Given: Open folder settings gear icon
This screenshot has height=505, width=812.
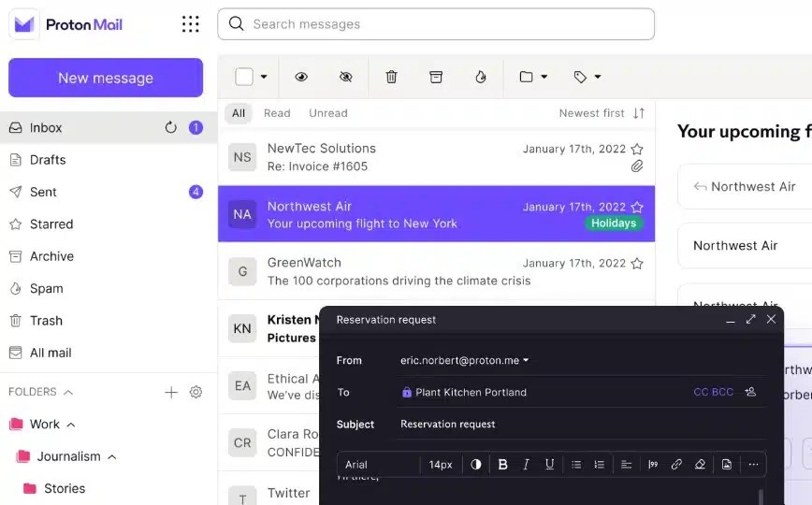Looking at the screenshot, I should pos(196,392).
